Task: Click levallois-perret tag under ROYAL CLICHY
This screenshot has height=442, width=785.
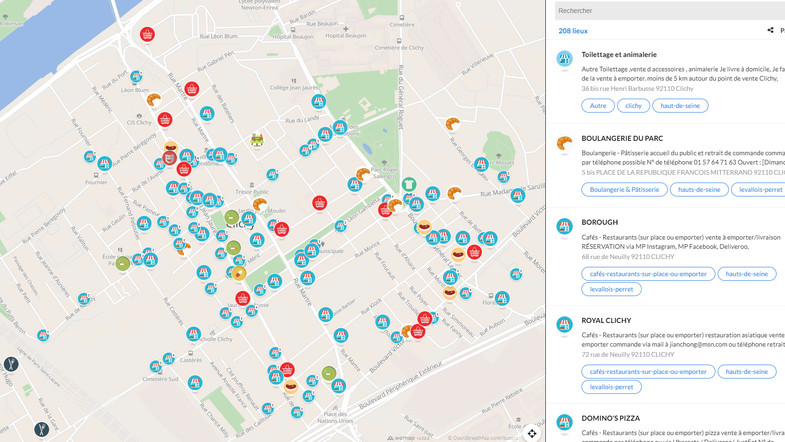Action: (x=611, y=386)
